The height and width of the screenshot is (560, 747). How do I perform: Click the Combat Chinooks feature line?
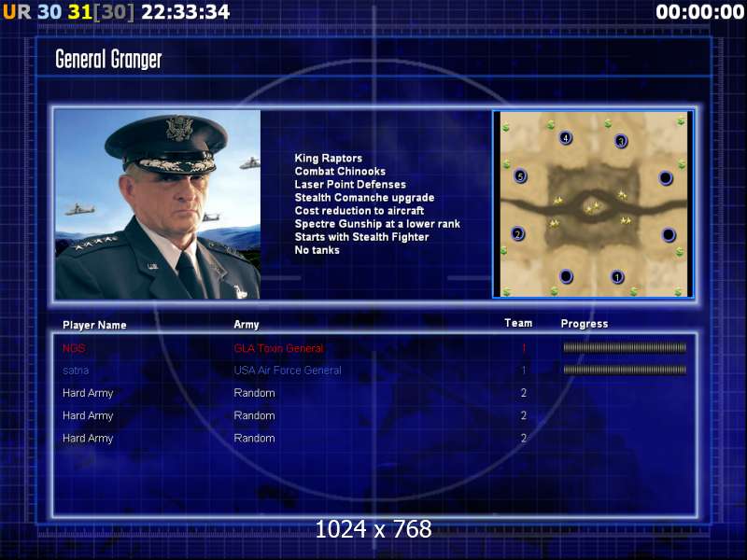tap(340, 172)
